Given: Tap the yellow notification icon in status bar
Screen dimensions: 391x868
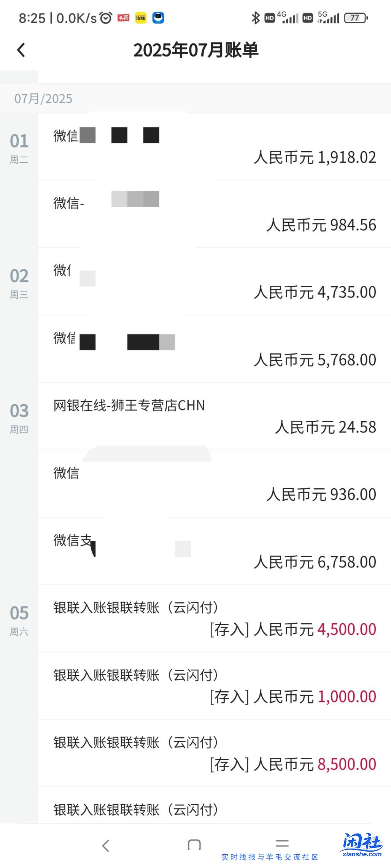Looking at the screenshot, I should pyautogui.click(x=141, y=18).
